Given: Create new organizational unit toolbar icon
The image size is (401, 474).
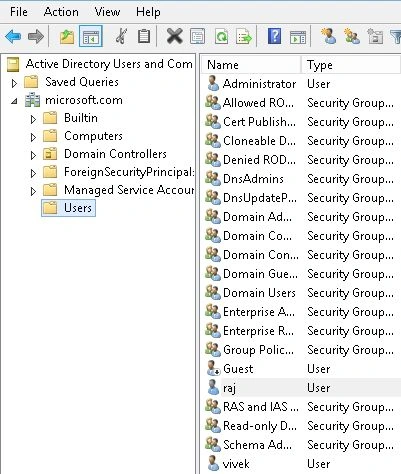Looking at the screenshot, I should 375,36.
